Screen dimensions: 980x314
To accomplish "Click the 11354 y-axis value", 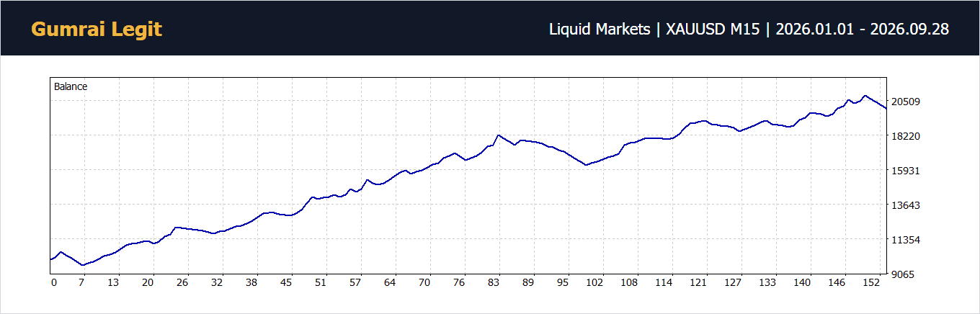I will (x=906, y=240).
